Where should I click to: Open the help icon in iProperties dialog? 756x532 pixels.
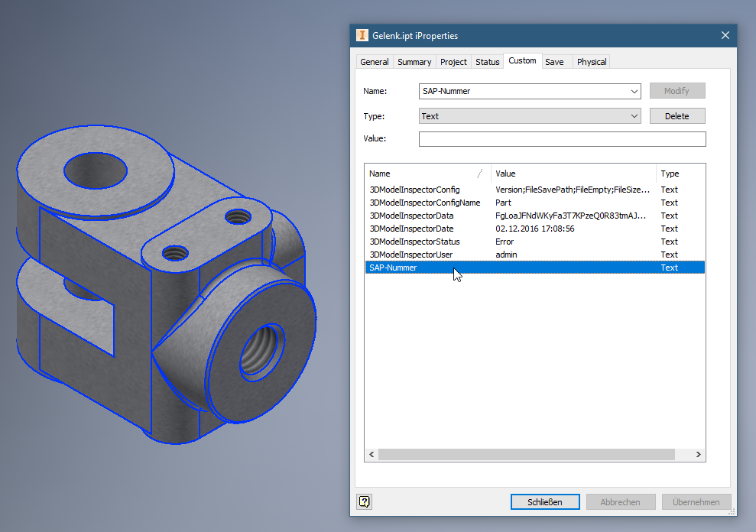365,501
